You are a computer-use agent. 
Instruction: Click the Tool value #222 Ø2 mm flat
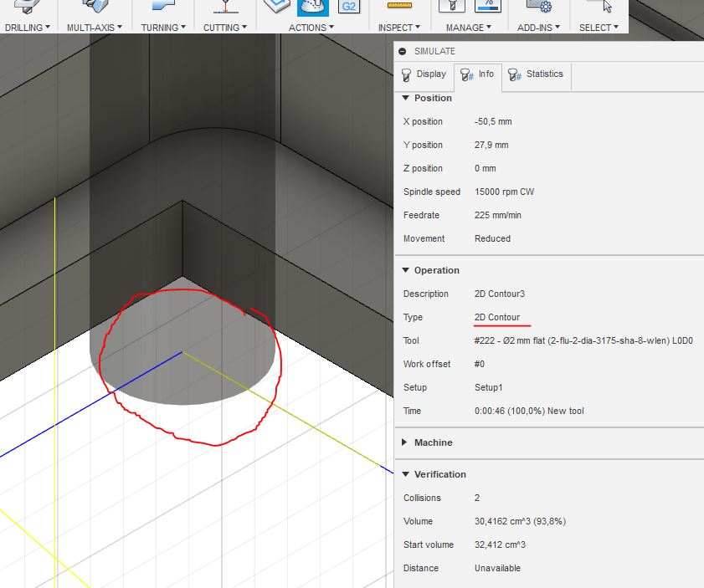[583, 340]
